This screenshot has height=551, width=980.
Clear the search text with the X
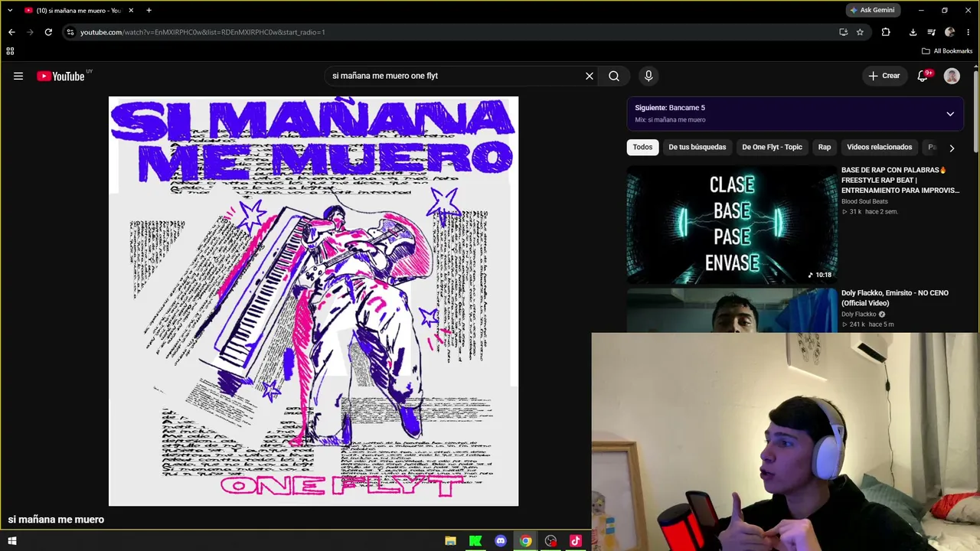[590, 76]
